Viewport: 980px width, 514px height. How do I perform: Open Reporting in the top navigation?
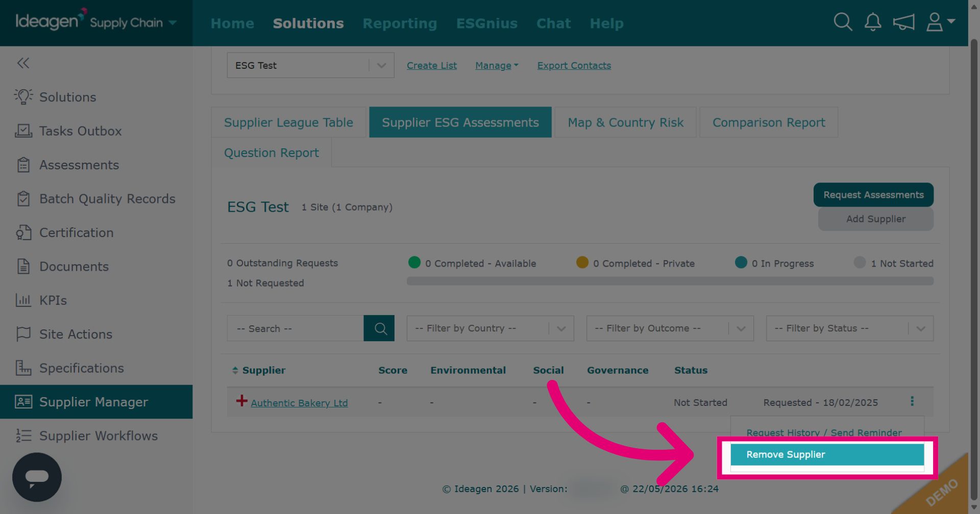click(x=400, y=23)
